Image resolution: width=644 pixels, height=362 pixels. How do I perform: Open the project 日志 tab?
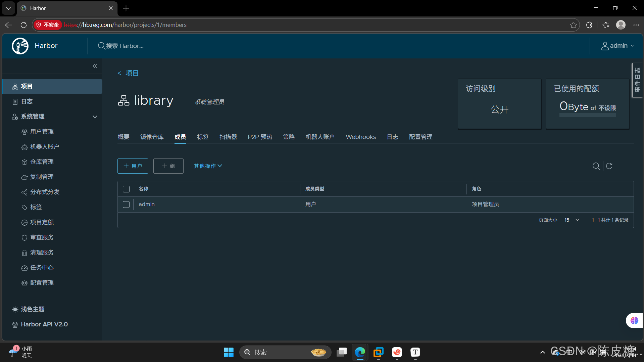click(x=392, y=137)
